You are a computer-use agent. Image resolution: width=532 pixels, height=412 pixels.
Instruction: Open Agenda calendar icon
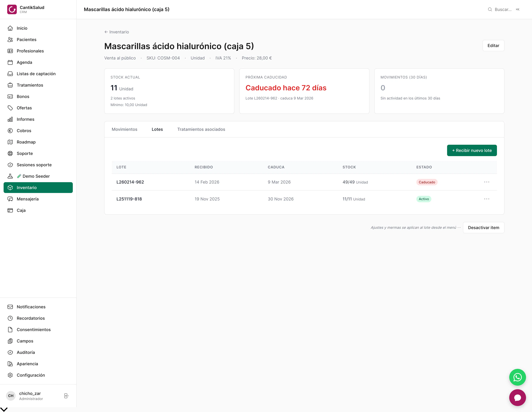10,62
